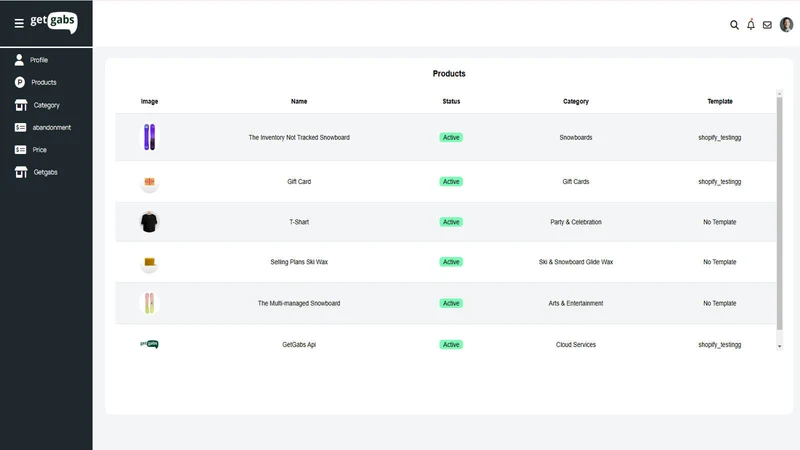Click the Template column header
800x450 pixels.
tap(720, 102)
